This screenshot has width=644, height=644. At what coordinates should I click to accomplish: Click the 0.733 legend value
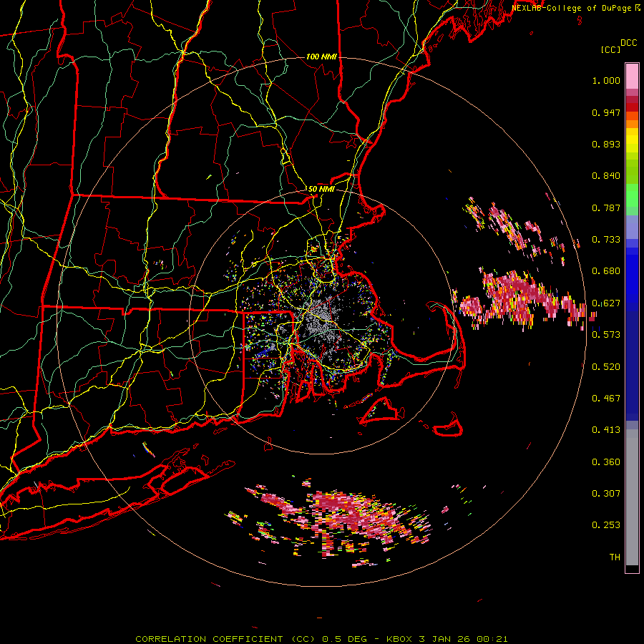click(606, 240)
